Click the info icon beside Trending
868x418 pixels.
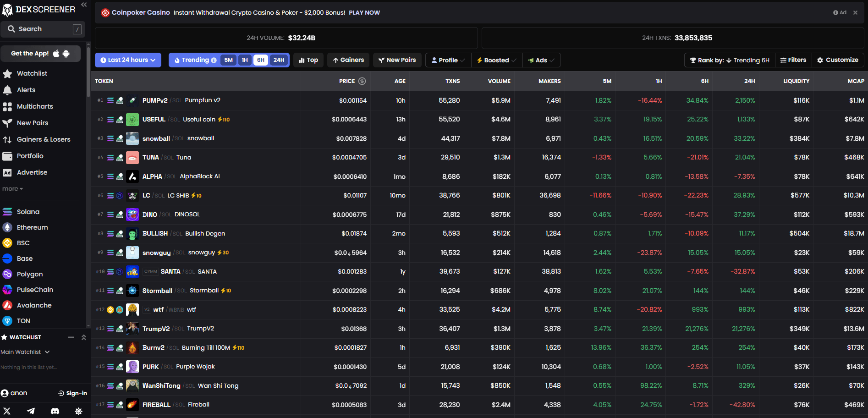click(214, 60)
